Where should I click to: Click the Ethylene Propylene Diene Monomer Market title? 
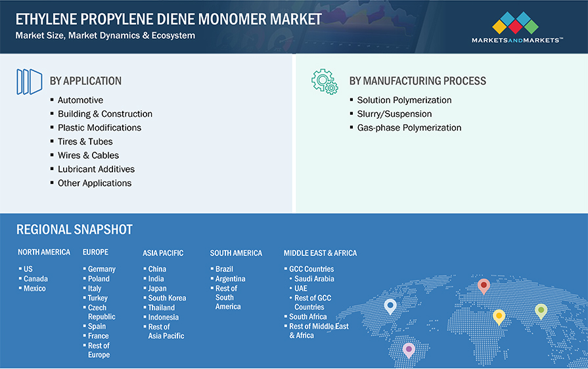click(169, 18)
